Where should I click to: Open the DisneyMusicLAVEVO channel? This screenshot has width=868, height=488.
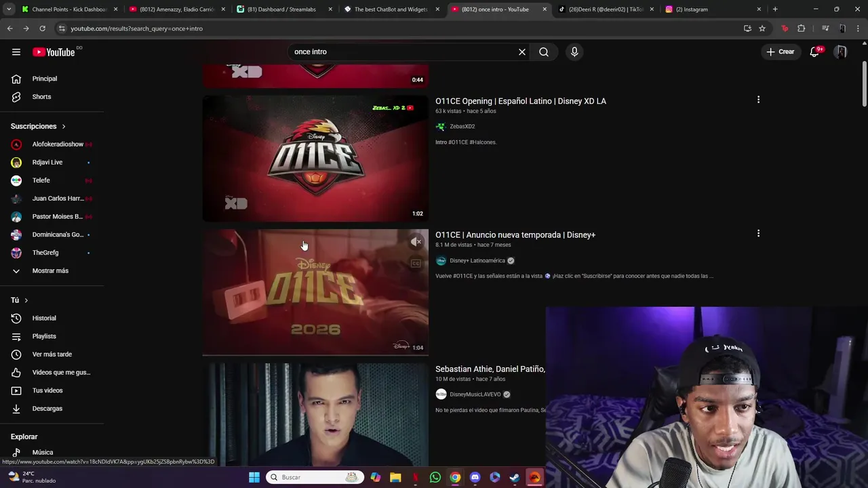click(x=475, y=394)
